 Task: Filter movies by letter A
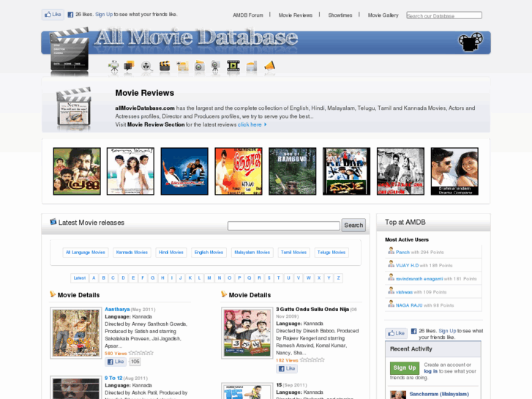coord(94,278)
